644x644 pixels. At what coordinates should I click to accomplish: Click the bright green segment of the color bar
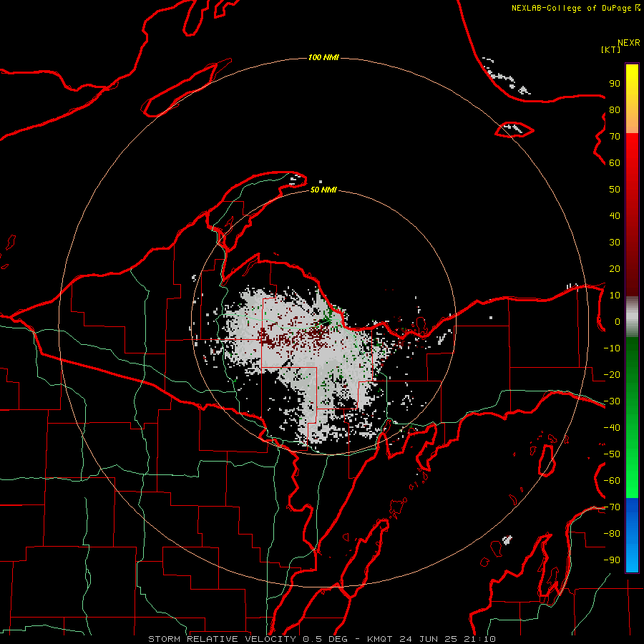coord(632,418)
